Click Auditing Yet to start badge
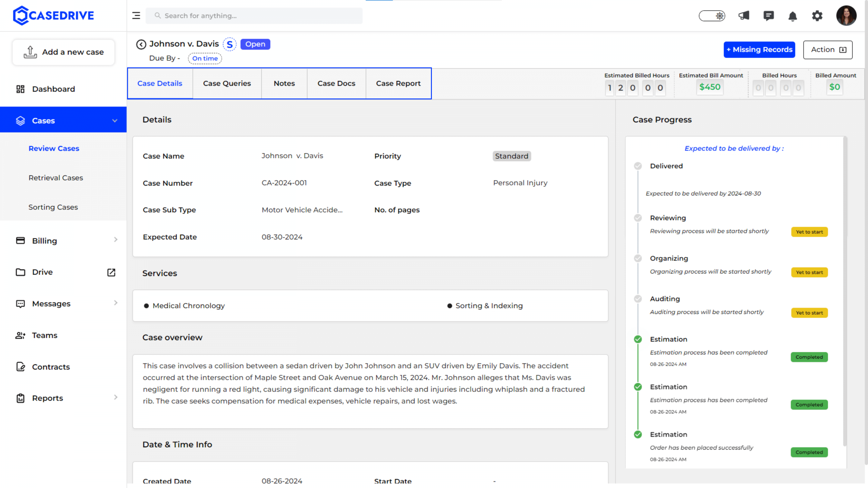Image resolution: width=868 pixels, height=488 pixels. click(809, 313)
